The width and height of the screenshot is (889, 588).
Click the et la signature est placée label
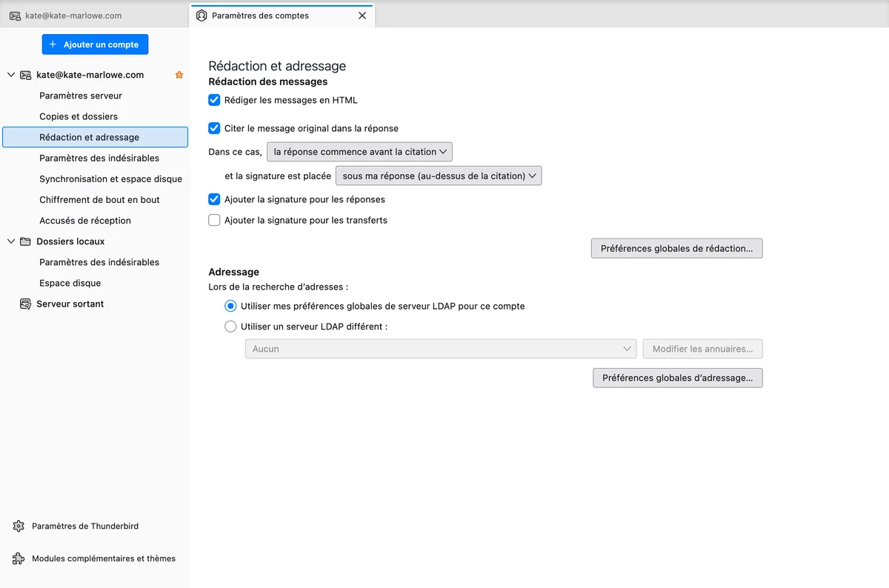tap(278, 176)
